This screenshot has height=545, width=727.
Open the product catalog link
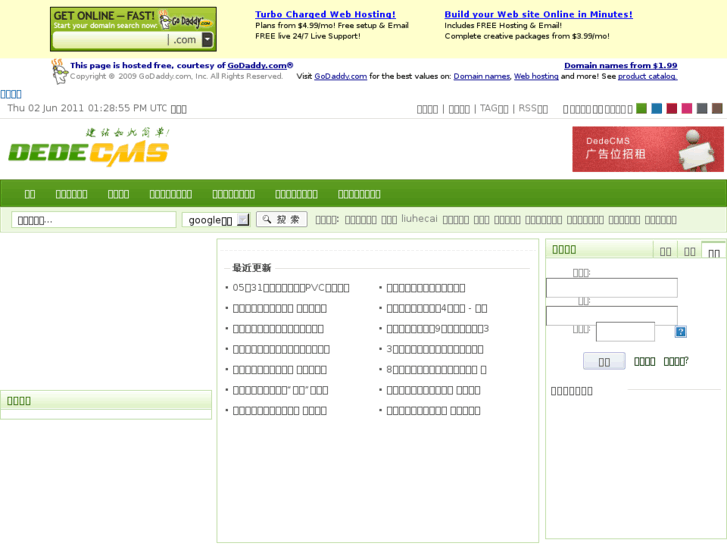(647, 76)
